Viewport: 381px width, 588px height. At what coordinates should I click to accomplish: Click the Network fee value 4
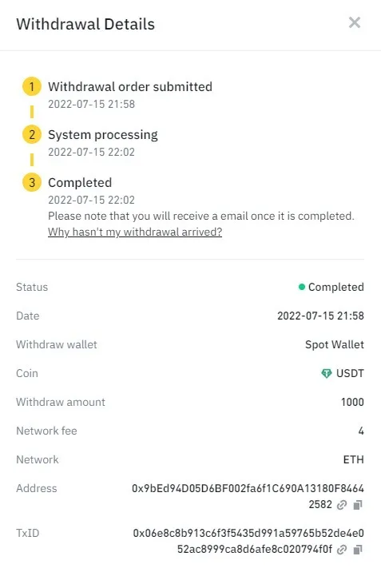tap(361, 431)
